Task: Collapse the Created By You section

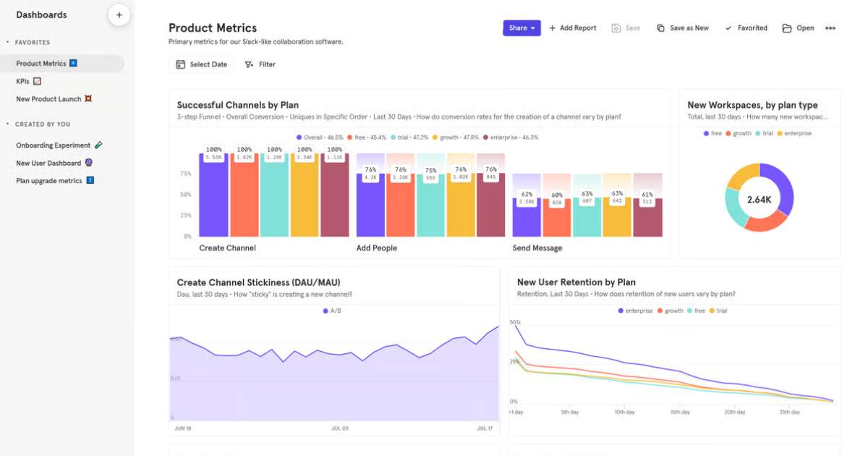Action: point(8,124)
